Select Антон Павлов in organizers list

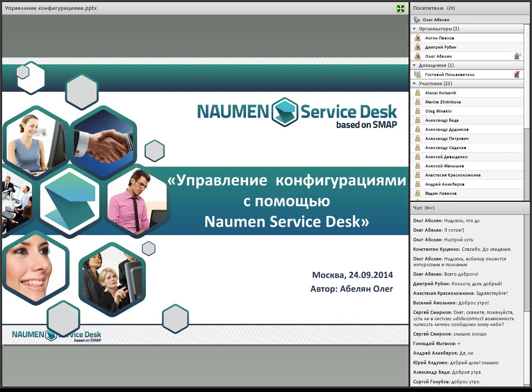click(439, 38)
